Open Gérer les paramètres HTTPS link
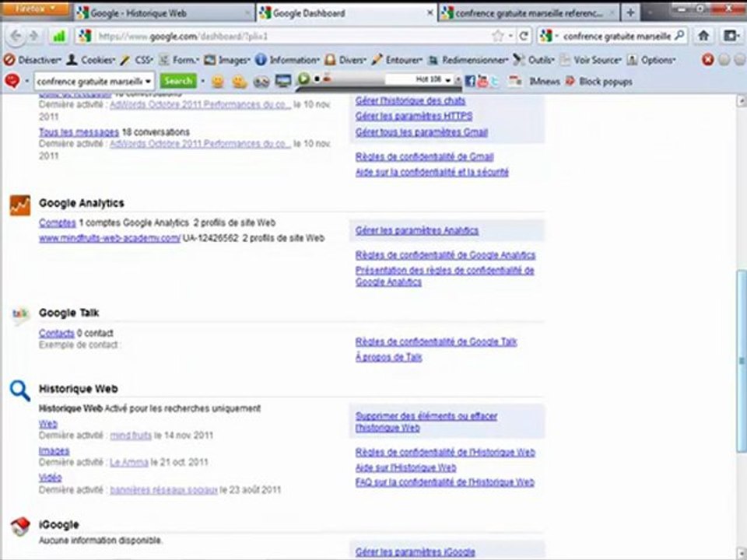Image resolution: width=747 pixels, height=560 pixels. 414,116
